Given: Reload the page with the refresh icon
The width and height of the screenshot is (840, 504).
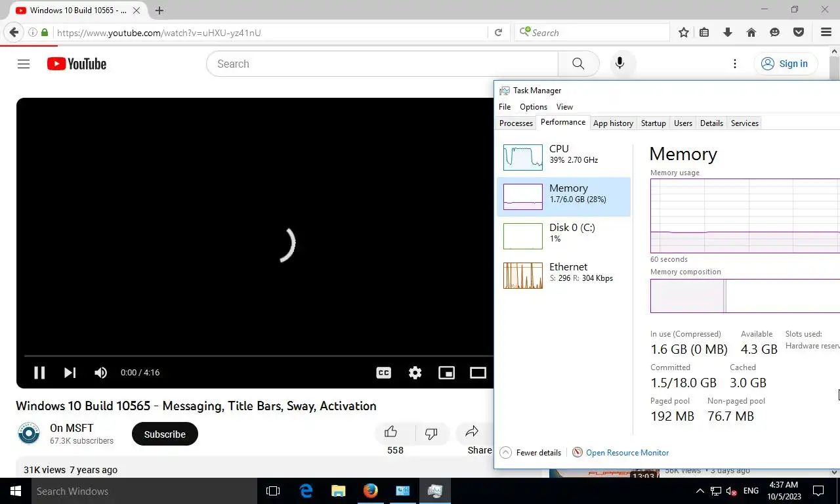Looking at the screenshot, I should click(x=498, y=32).
